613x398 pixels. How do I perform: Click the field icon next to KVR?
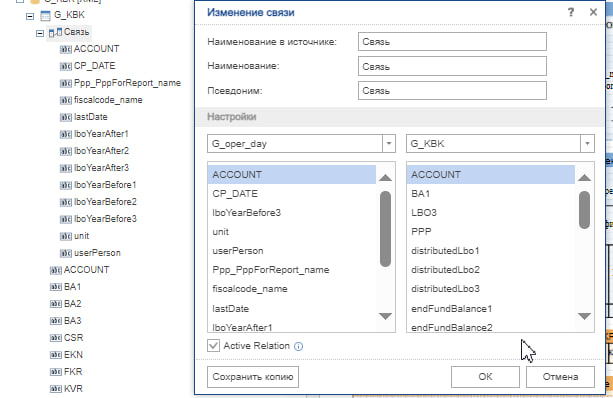click(56, 389)
